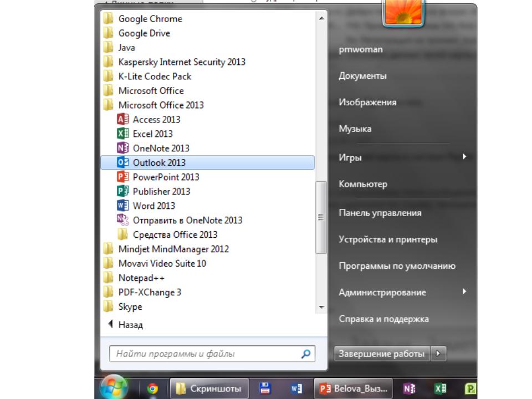Switch to Belova_Выз... PowerPoint taskbar button

[353, 388]
